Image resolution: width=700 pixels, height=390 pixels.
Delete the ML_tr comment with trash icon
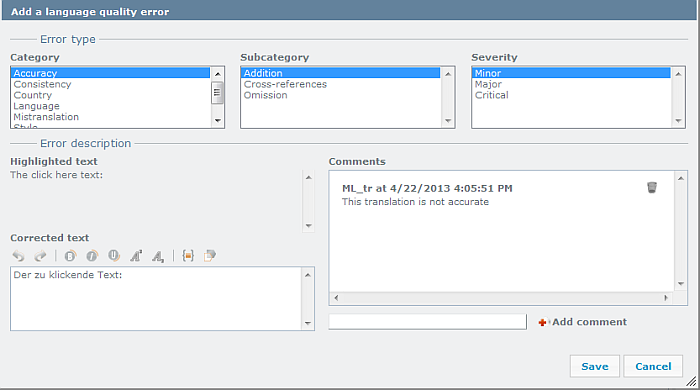652,187
